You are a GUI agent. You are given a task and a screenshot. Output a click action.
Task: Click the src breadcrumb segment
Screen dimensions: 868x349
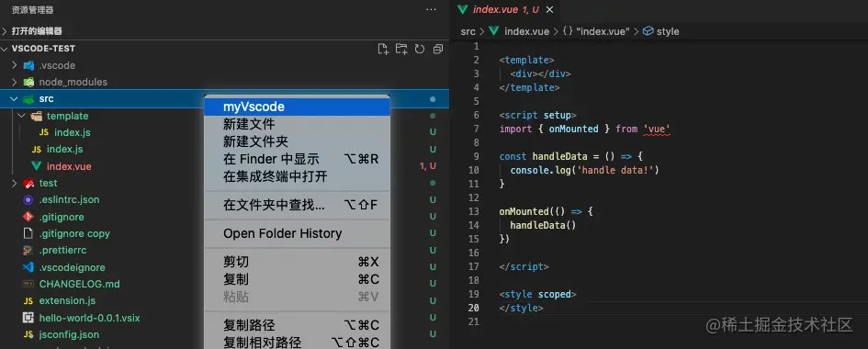coord(468,31)
